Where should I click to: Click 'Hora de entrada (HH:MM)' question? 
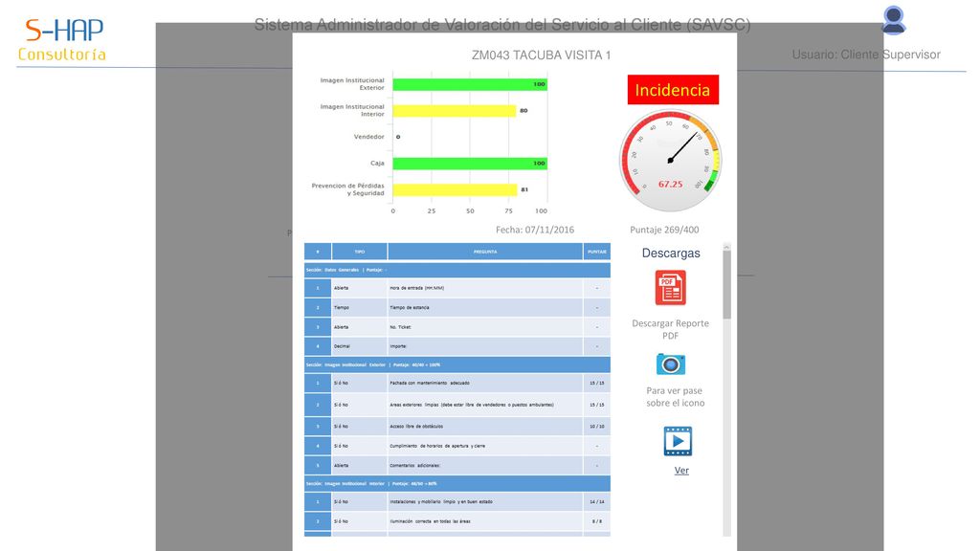pyautogui.click(x=416, y=288)
